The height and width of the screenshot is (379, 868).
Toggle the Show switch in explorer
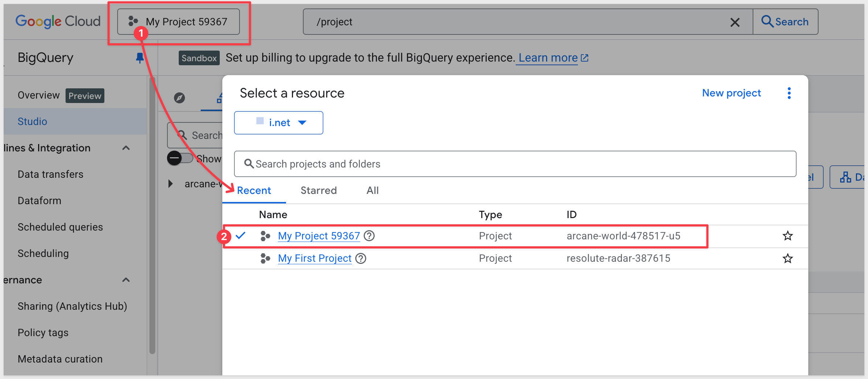pos(180,158)
